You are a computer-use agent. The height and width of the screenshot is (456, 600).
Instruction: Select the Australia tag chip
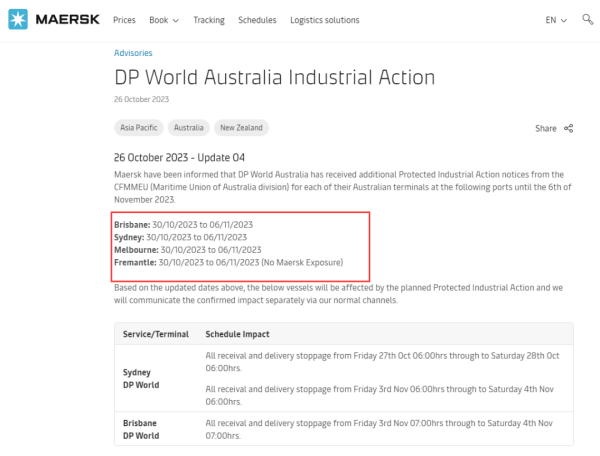[188, 128]
